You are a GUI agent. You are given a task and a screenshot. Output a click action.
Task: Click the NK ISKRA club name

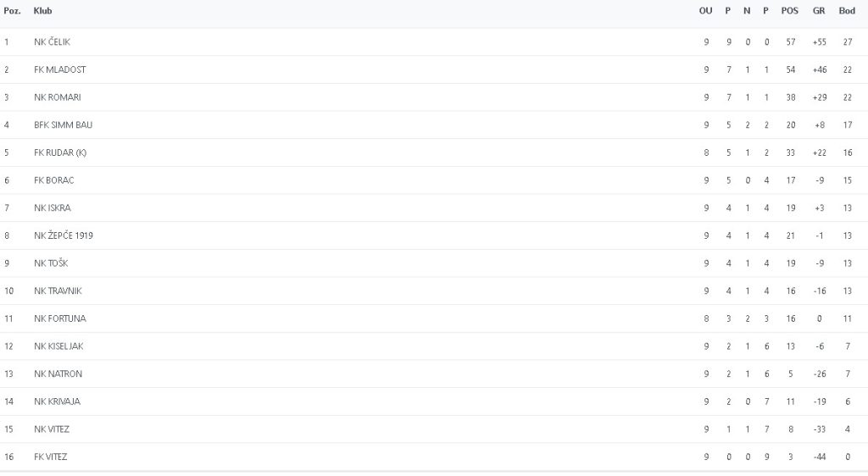point(52,208)
